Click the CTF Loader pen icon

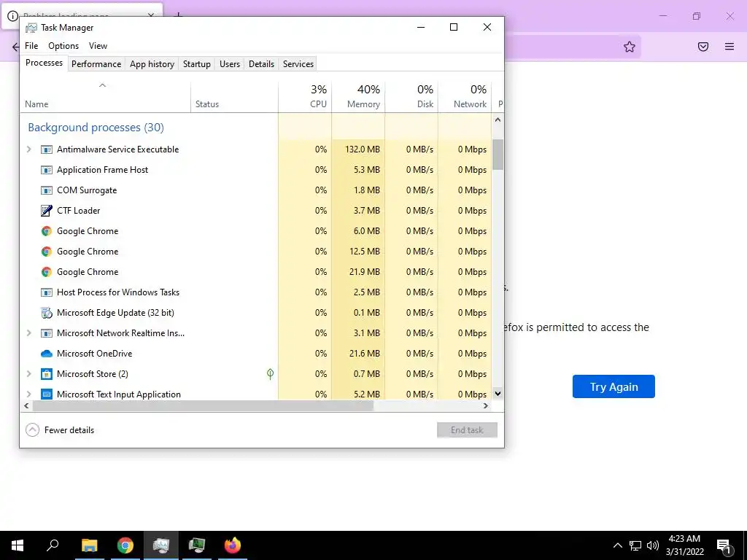pyautogui.click(x=46, y=211)
